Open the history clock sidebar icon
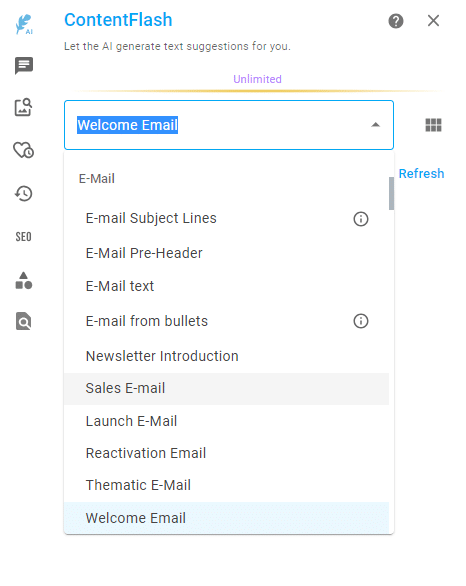 24,194
